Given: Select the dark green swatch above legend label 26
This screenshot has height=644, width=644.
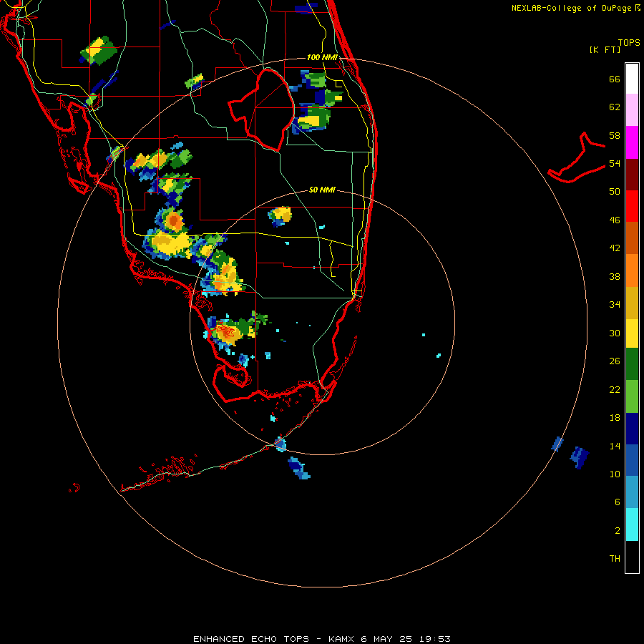Looking at the screenshot, I should [x=632, y=364].
